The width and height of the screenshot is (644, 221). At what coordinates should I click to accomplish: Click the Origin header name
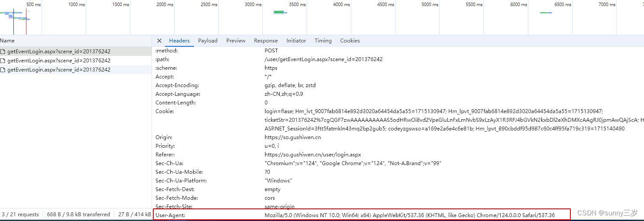pyautogui.click(x=164, y=137)
